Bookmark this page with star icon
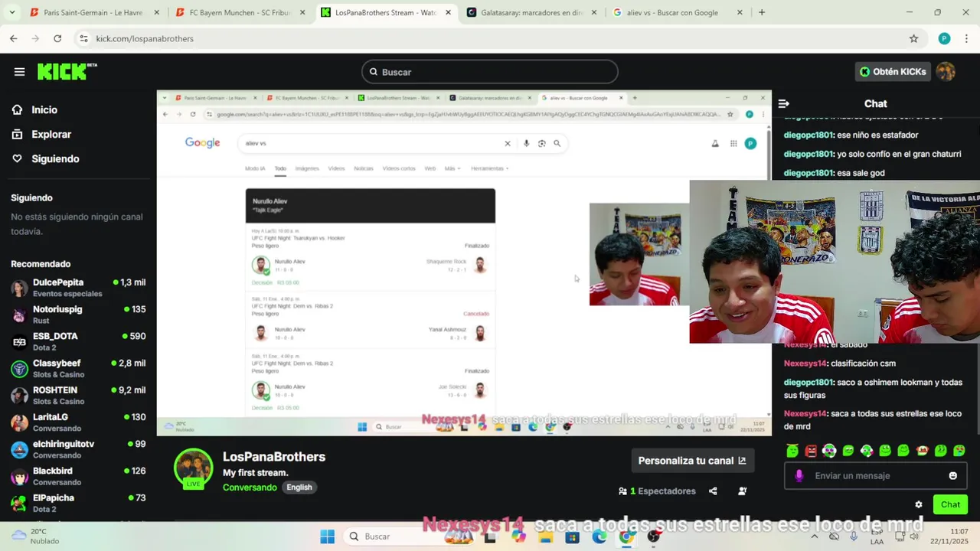The width and height of the screenshot is (980, 551). coord(913,38)
